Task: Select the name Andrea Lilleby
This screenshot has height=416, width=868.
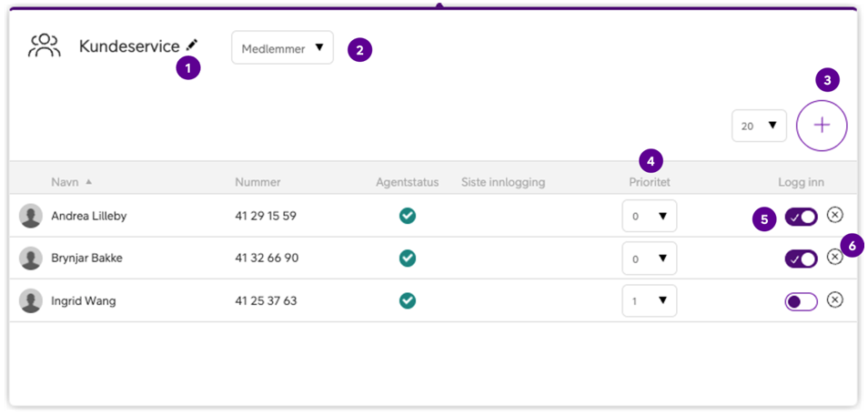Action: coord(88,216)
